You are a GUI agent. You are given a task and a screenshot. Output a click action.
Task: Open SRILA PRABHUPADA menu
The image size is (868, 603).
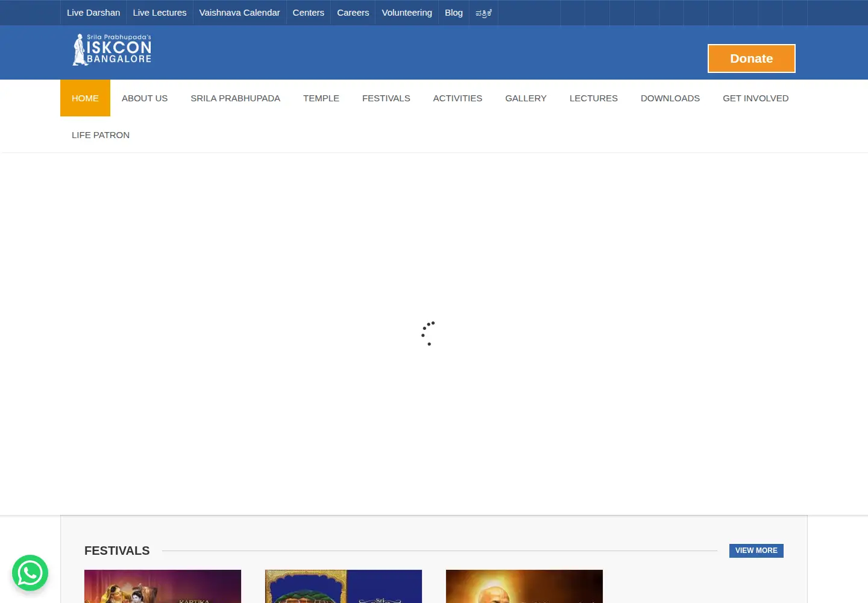tap(235, 98)
